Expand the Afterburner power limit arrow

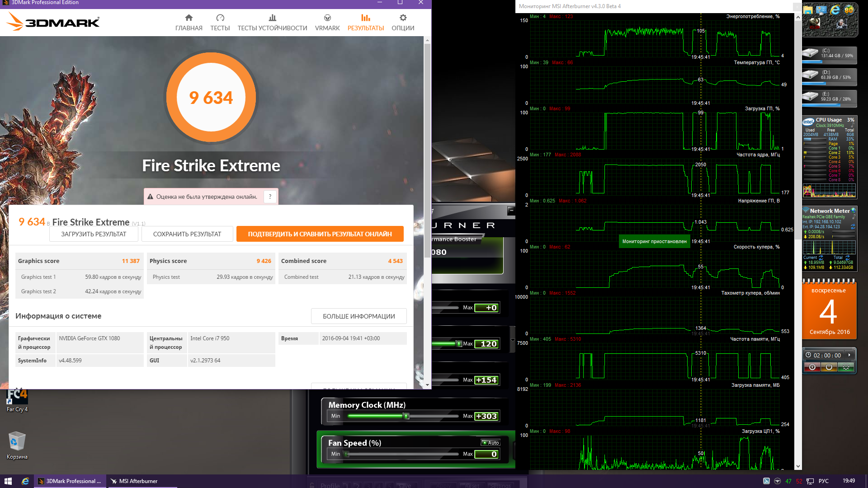coord(512,340)
